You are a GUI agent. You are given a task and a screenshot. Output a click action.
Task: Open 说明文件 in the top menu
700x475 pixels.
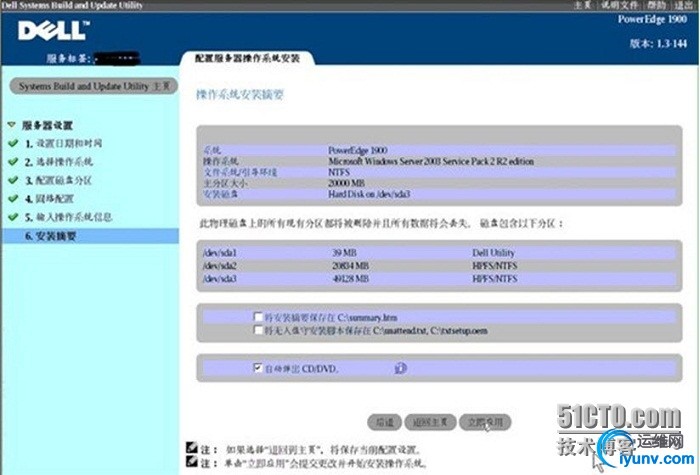pyautogui.click(x=618, y=5)
